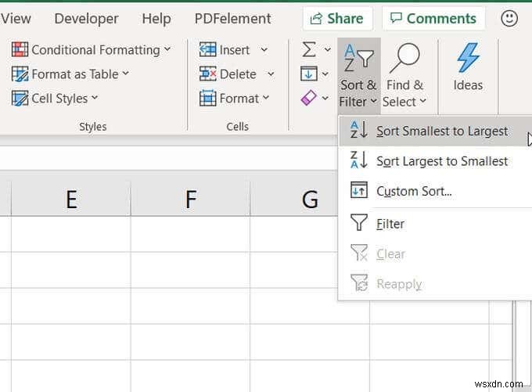This screenshot has height=392, width=532.
Task: Open the Delete cells dropdown arrow
Action: [x=271, y=74]
